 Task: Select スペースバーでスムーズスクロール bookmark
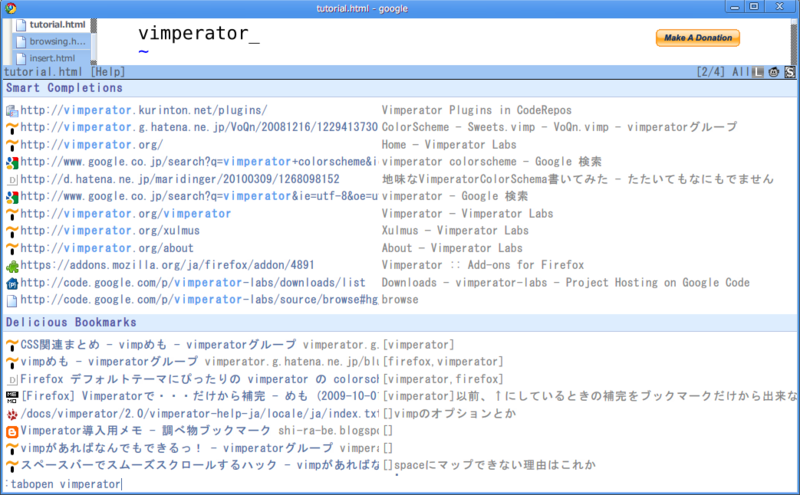pyautogui.click(x=400, y=465)
